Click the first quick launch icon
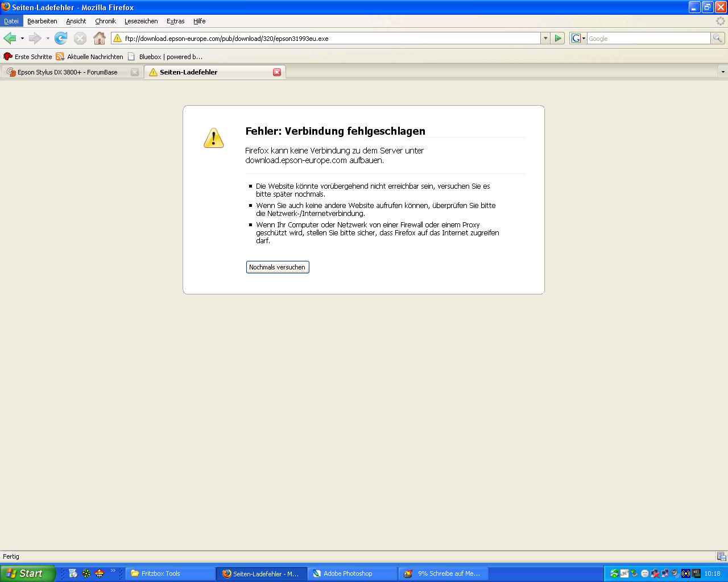728x582 pixels. click(x=73, y=573)
